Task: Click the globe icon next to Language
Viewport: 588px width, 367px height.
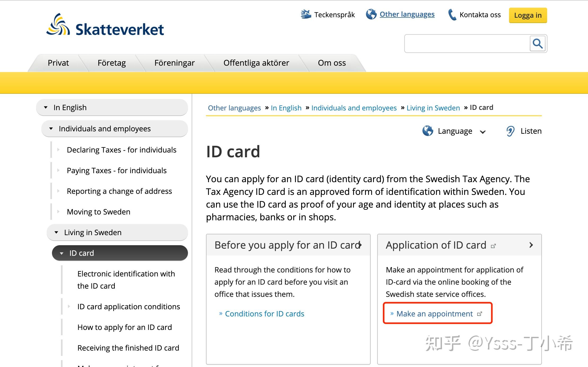Action: pos(428,131)
